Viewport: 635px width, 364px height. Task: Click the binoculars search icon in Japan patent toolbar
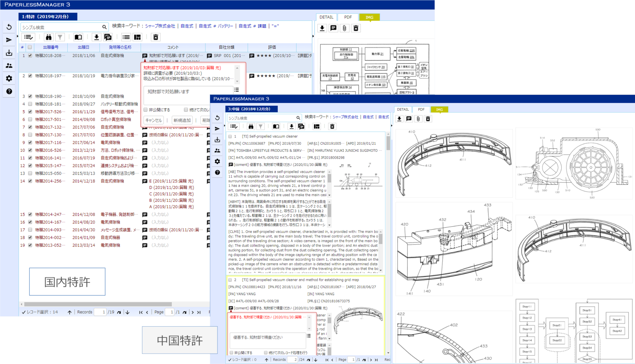48,37
